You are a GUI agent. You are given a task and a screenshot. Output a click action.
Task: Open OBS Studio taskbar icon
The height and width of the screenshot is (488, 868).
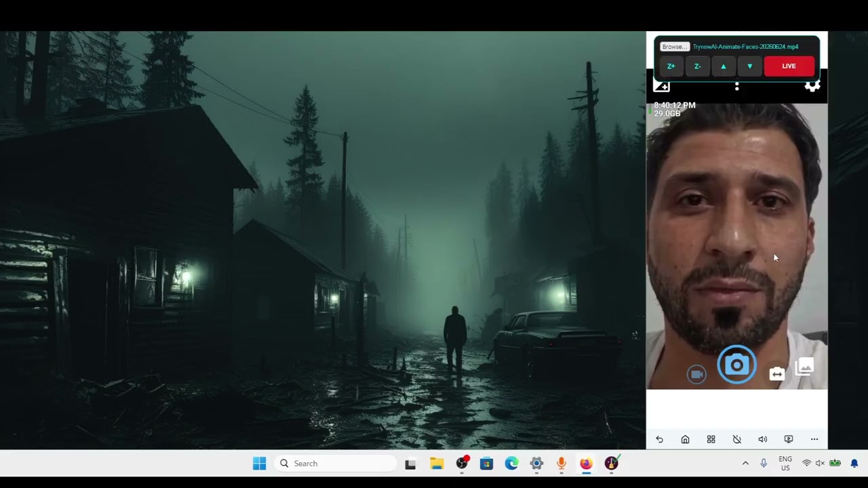pyautogui.click(x=462, y=464)
